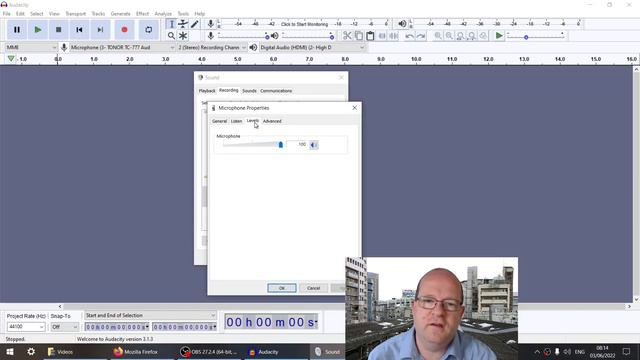Viewport: 640px width, 360px height.
Task: Select Communications tab in Sound window
Action: (276, 91)
